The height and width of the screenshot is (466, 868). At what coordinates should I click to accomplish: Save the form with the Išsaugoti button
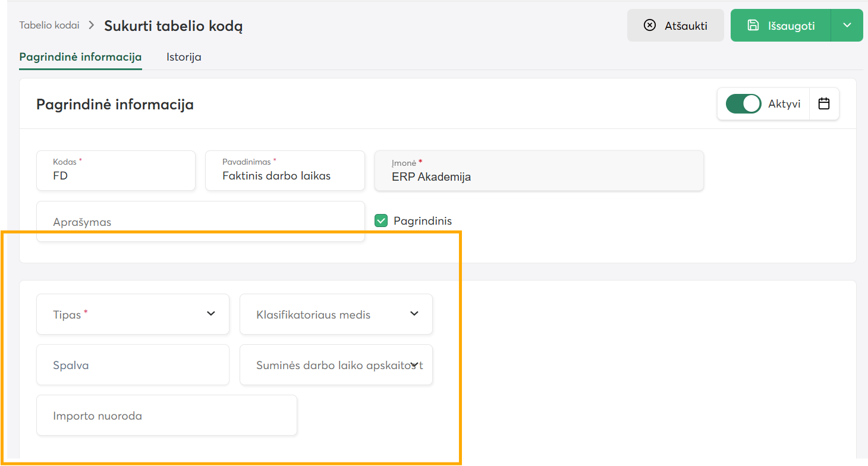click(x=781, y=26)
